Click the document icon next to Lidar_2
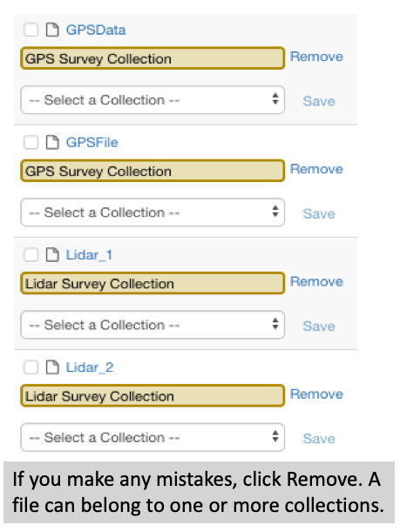400x532 pixels. pos(52,367)
